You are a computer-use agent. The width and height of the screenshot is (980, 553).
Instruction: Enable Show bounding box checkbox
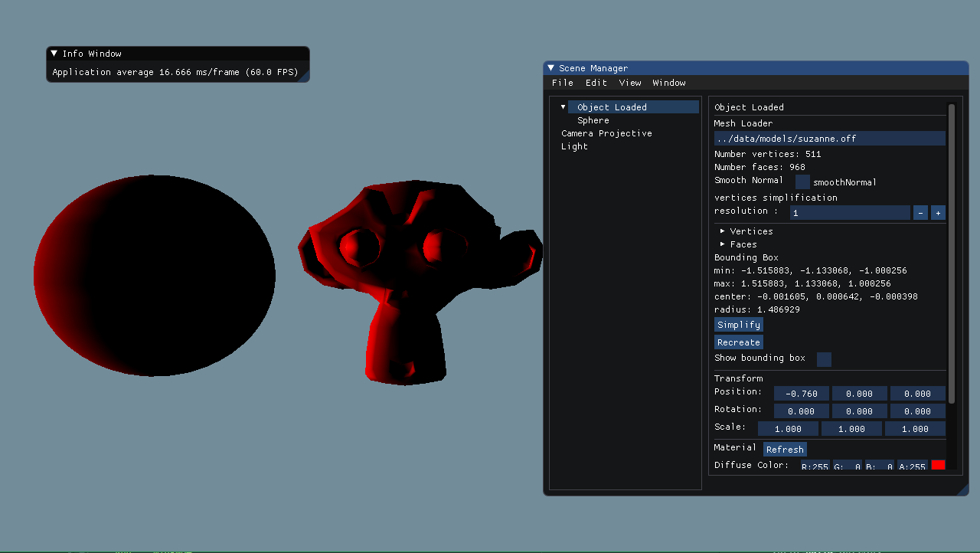click(824, 359)
